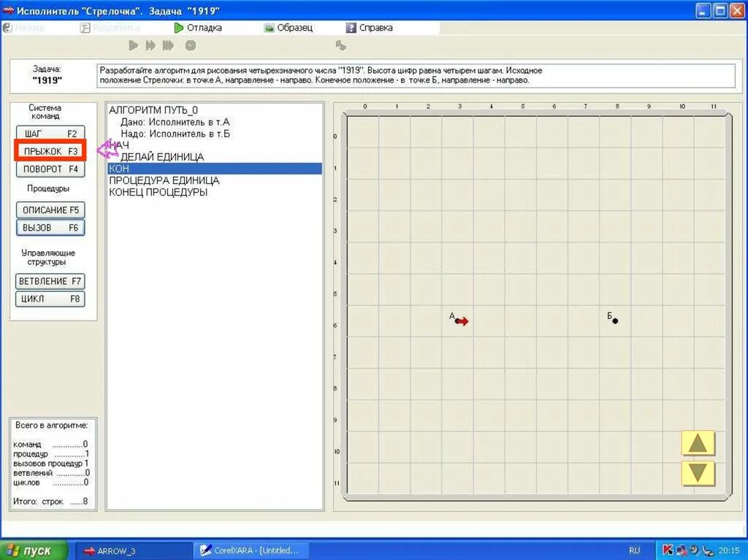
Task: Click the single-step play toolbar icon
Action: [x=134, y=45]
